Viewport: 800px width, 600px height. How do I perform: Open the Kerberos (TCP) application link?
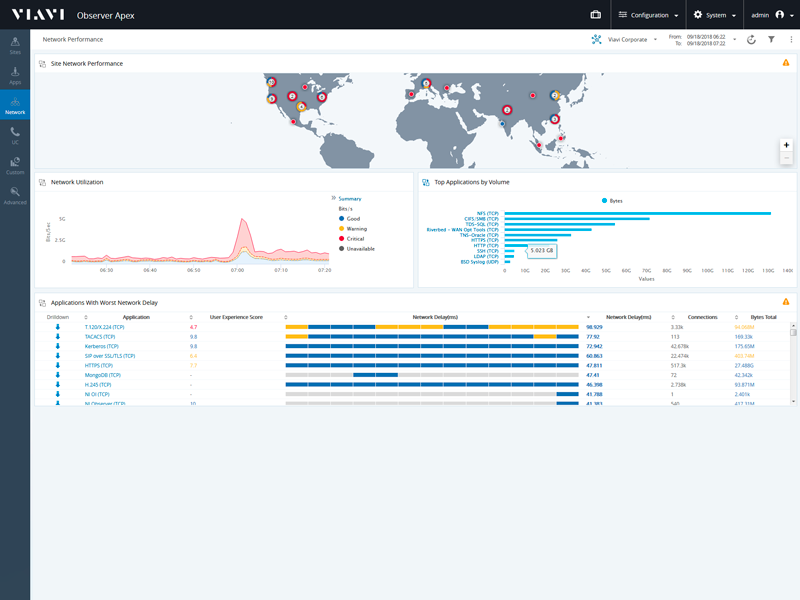pyautogui.click(x=102, y=346)
